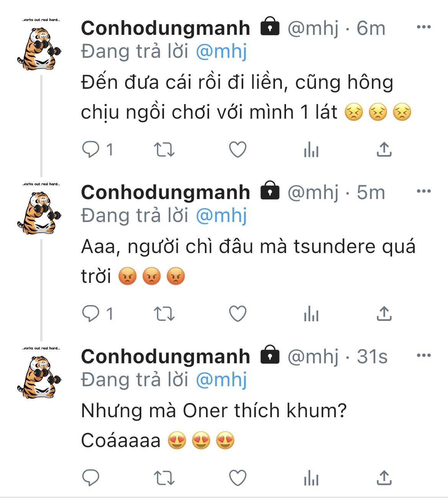448x498 pixels.
Task: Open @mhj mention in the 31s tweet
Action: tap(221, 380)
